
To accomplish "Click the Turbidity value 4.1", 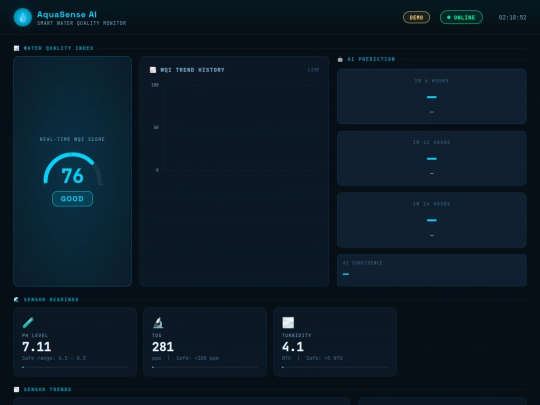I will pos(293,347).
